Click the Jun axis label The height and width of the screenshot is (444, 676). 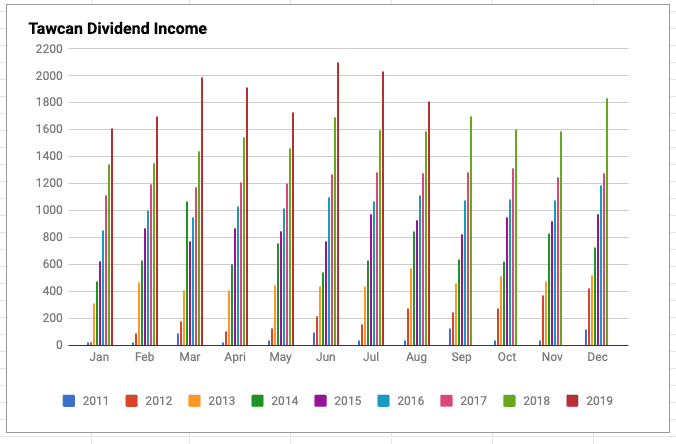(x=325, y=357)
